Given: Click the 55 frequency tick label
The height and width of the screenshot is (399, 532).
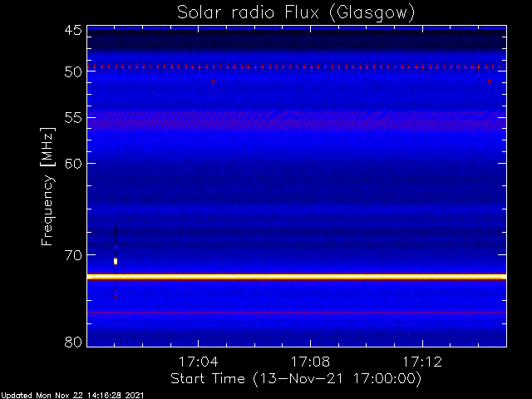Looking at the screenshot, I should (x=73, y=118).
